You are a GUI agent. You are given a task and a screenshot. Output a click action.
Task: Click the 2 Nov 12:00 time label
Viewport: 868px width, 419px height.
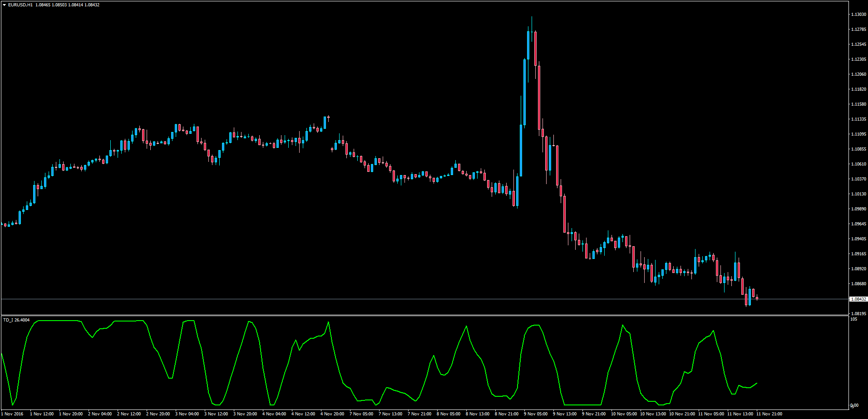(x=129, y=414)
